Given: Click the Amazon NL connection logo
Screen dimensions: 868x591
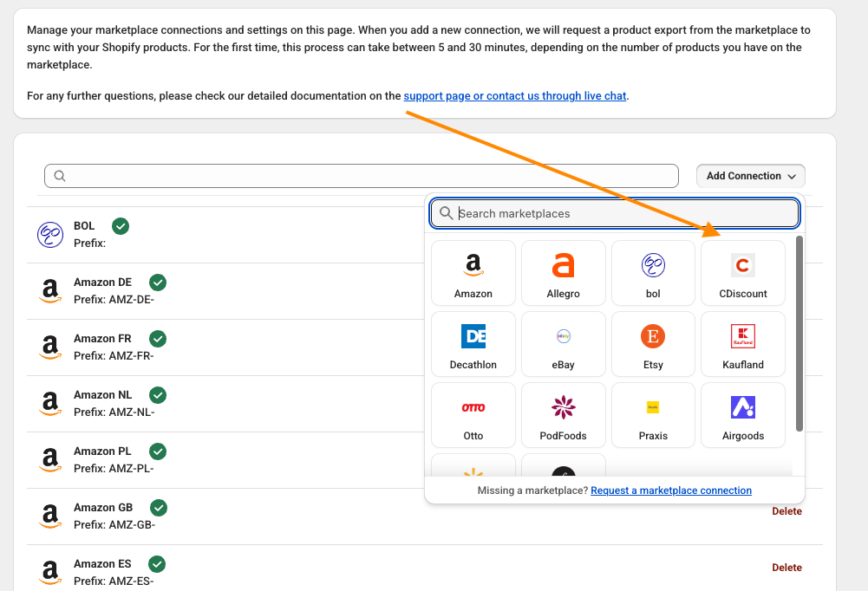Looking at the screenshot, I should tap(50, 404).
